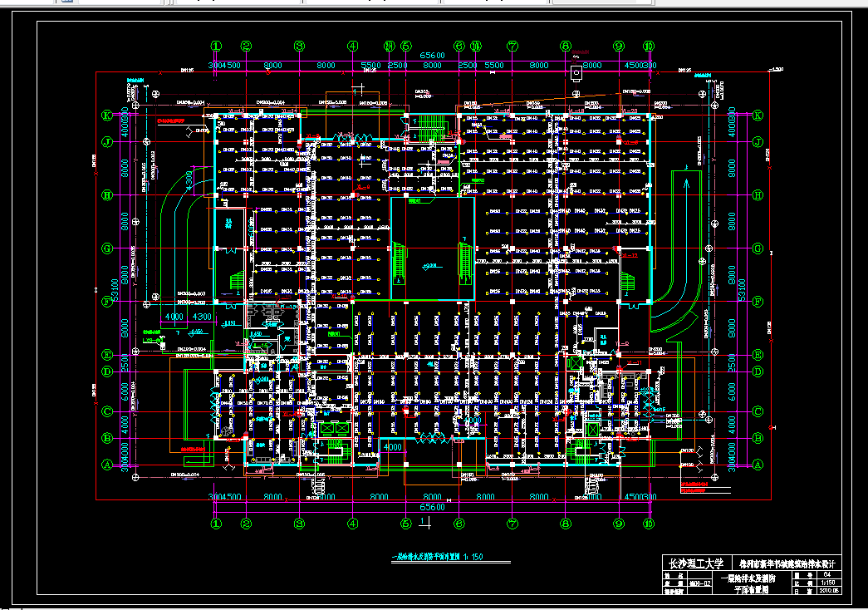Click axis bubble K on the left side
Image resolution: width=868 pixels, height=610 pixels.
(x=107, y=116)
